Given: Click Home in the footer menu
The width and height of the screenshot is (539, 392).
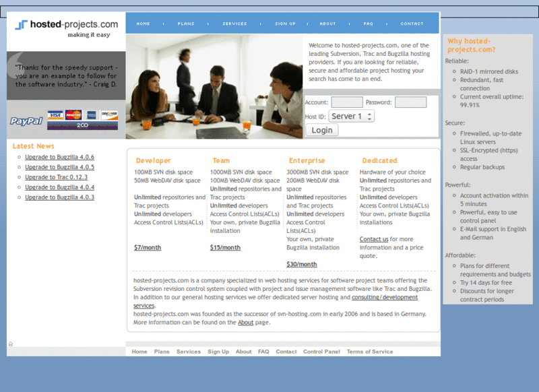Looking at the screenshot, I should click(x=139, y=352).
